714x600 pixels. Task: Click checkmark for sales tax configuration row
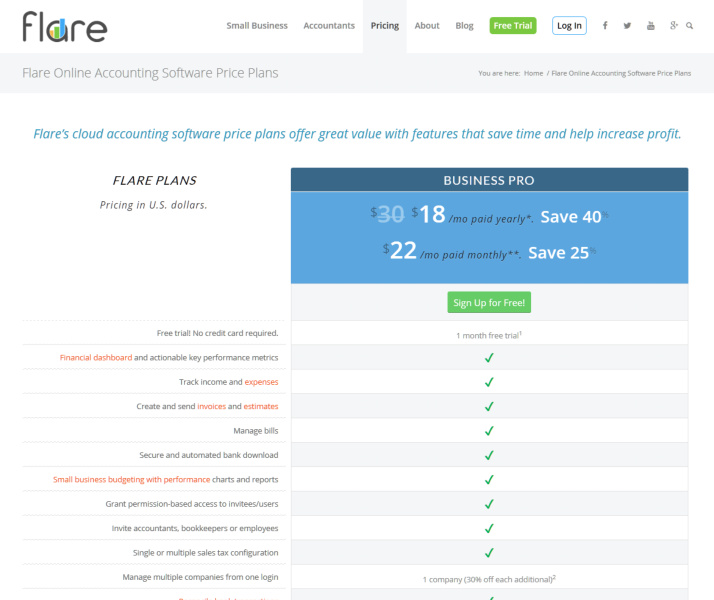[x=489, y=553]
